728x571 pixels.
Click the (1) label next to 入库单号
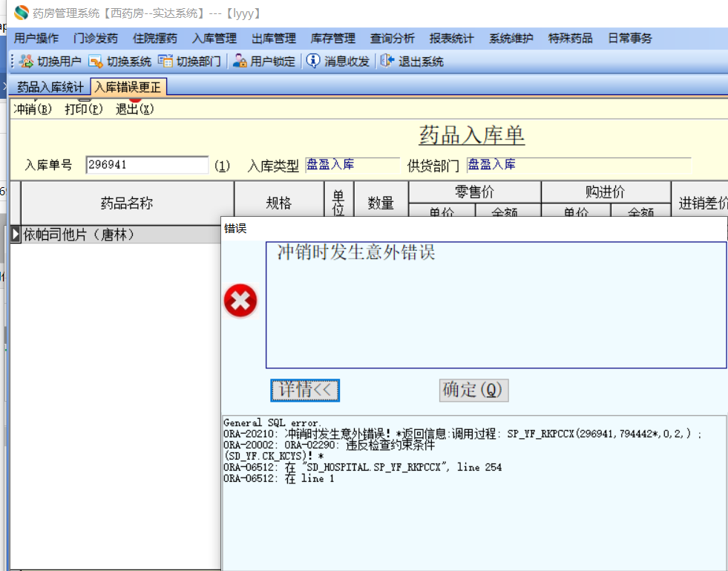pyautogui.click(x=222, y=166)
